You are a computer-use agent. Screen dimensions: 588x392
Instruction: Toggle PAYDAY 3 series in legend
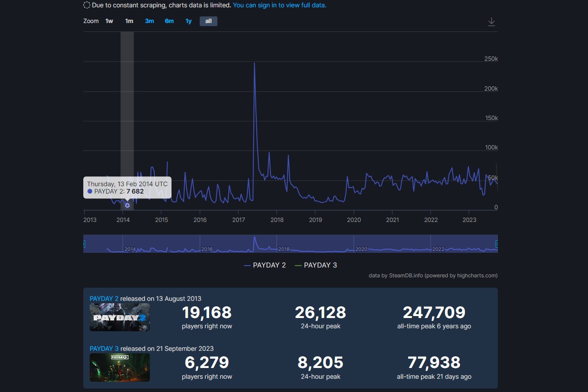point(316,265)
